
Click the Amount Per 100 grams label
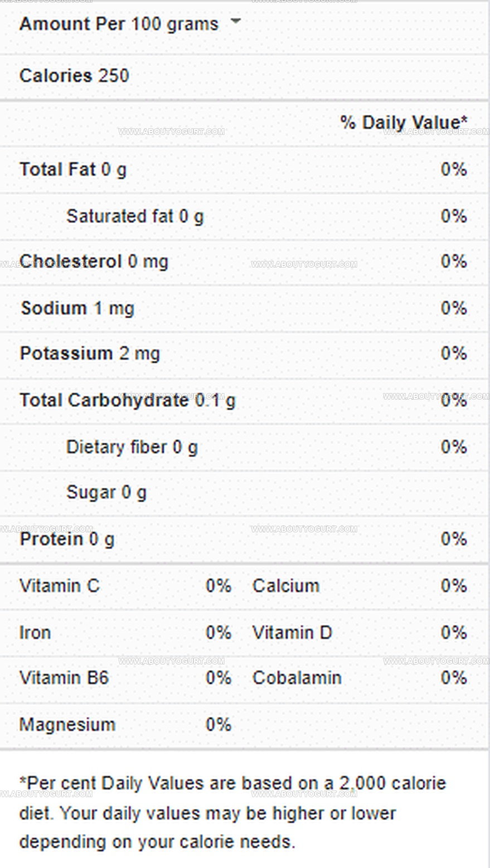coord(119,24)
